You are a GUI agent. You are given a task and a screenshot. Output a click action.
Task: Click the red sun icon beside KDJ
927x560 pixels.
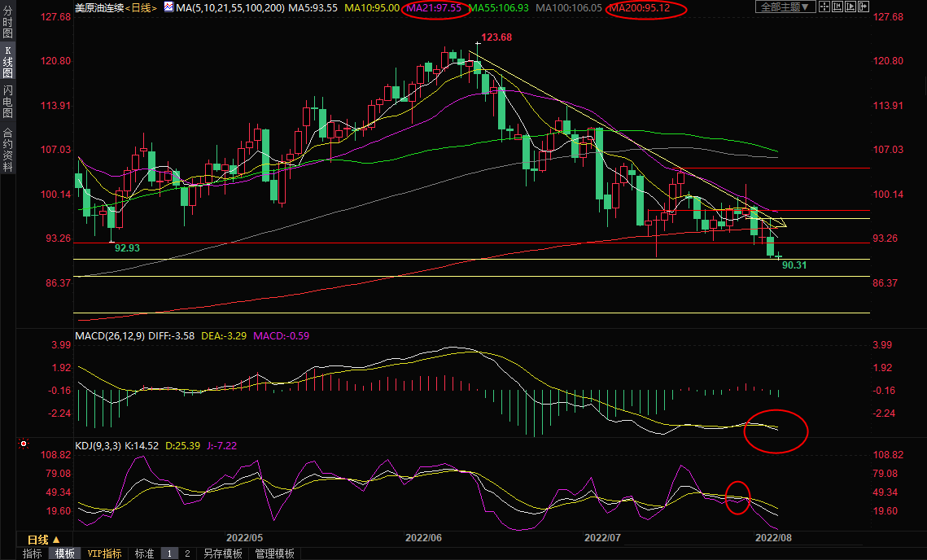(x=24, y=444)
